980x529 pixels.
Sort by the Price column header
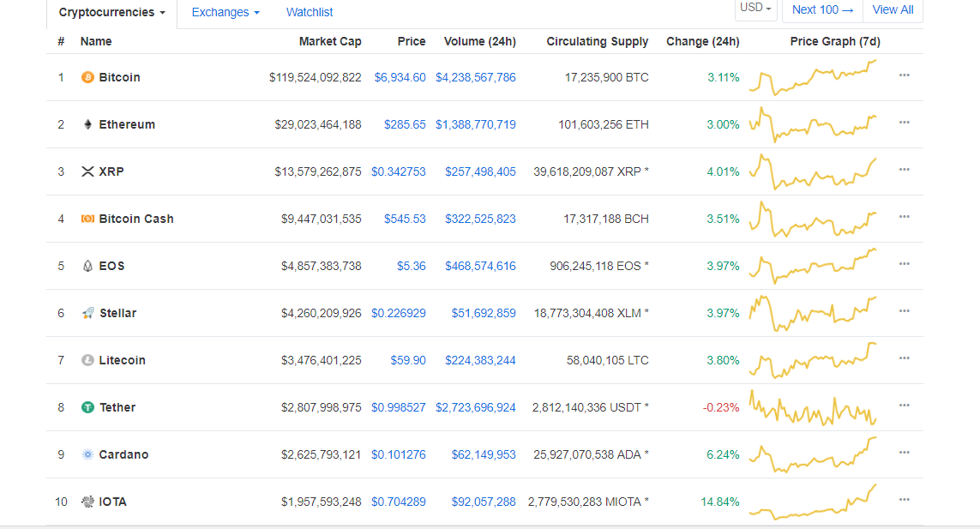pyautogui.click(x=412, y=41)
